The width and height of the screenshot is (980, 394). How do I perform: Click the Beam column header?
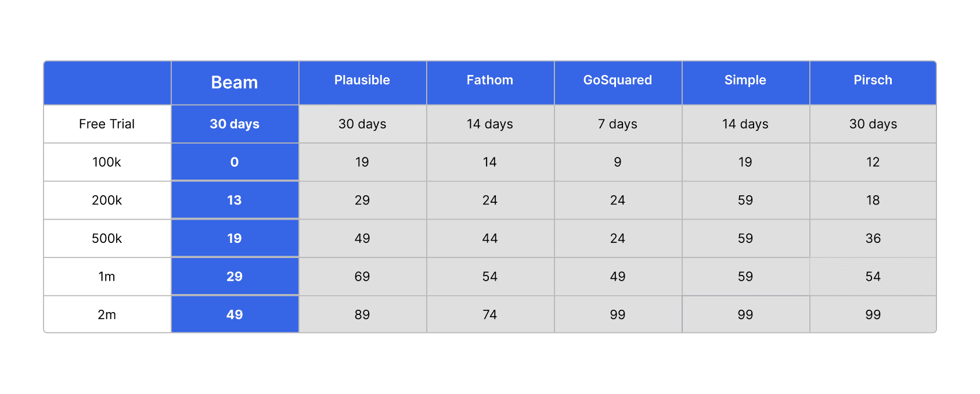tap(235, 83)
